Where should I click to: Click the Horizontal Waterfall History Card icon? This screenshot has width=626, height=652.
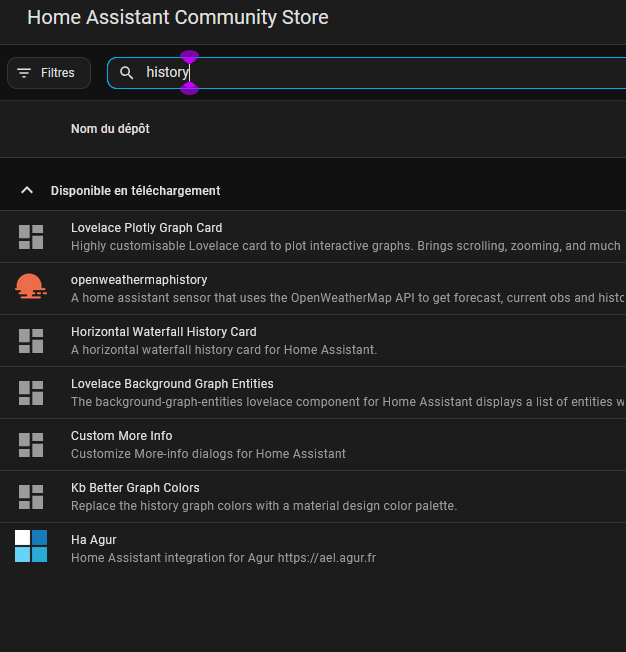(31, 341)
